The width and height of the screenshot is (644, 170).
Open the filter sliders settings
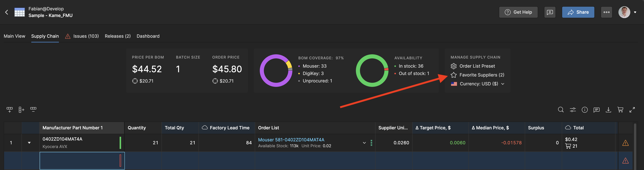[573, 110]
